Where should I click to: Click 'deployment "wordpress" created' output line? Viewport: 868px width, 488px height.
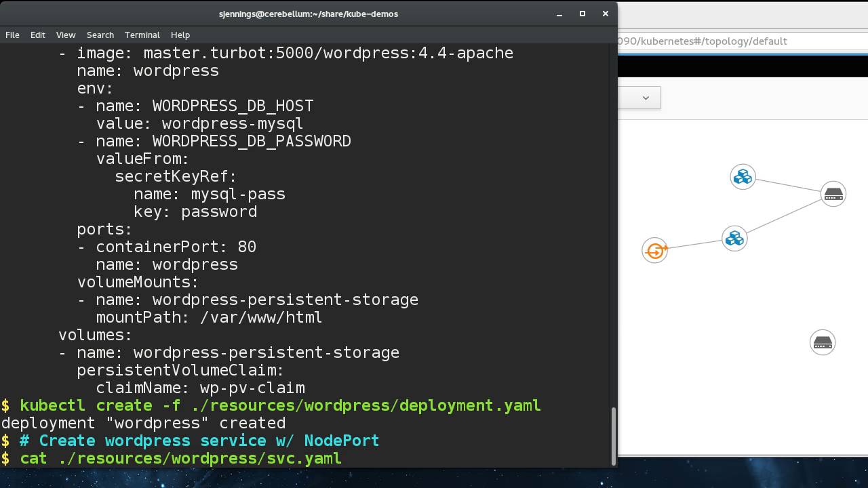tap(143, 423)
